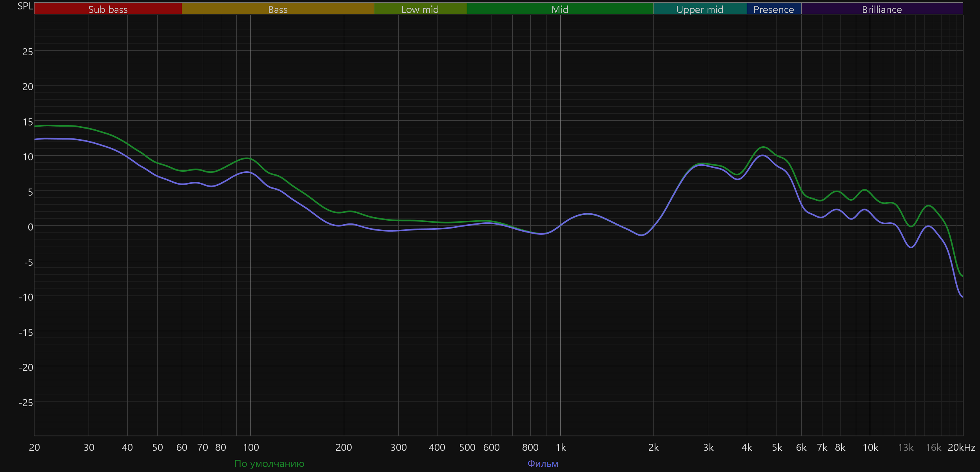Click the 25 dB level label
980x472 pixels.
(27, 52)
